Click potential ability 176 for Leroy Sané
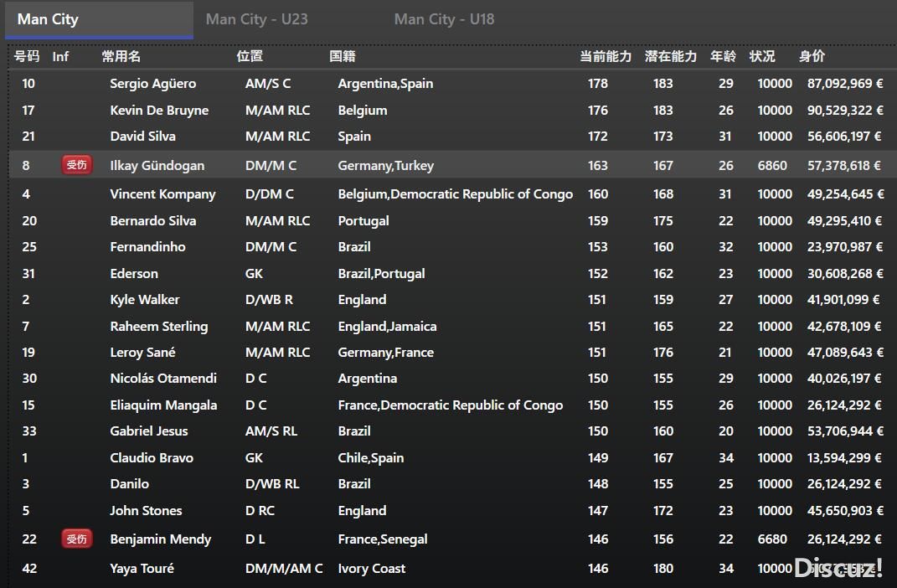Image resolution: width=897 pixels, height=588 pixels. coord(663,353)
